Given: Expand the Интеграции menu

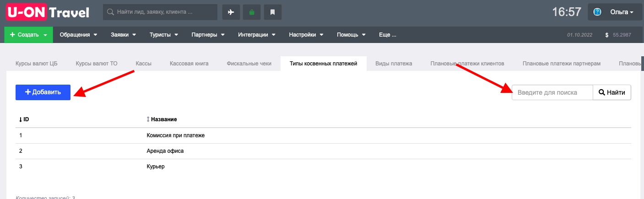Looking at the screenshot, I should tap(256, 35).
